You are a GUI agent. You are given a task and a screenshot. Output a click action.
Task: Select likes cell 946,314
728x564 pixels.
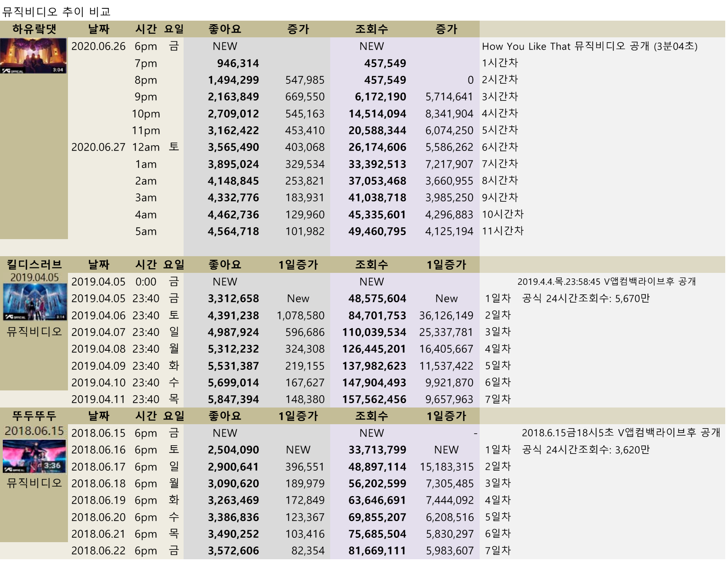[238, 63]
